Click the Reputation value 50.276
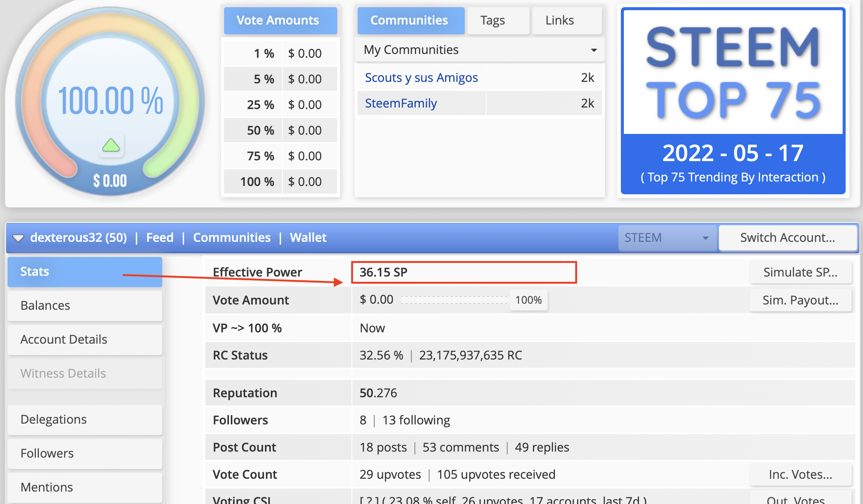 (x=378, y=393)
